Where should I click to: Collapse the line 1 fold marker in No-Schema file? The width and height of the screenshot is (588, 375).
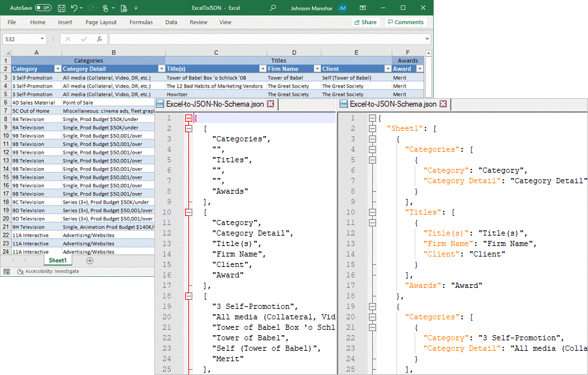pos(188,118)
